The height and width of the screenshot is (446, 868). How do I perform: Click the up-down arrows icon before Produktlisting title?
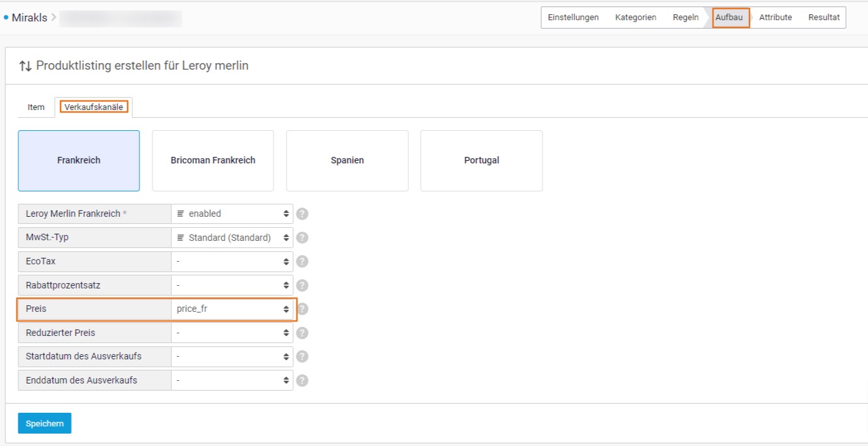(25, 66)
